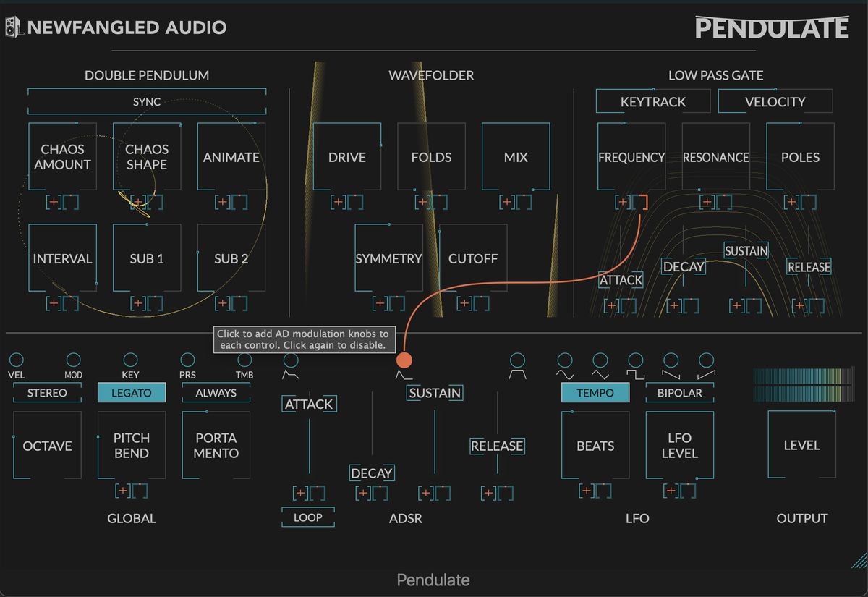Click the TMB timbre modulation source

(x=244, y=360)
